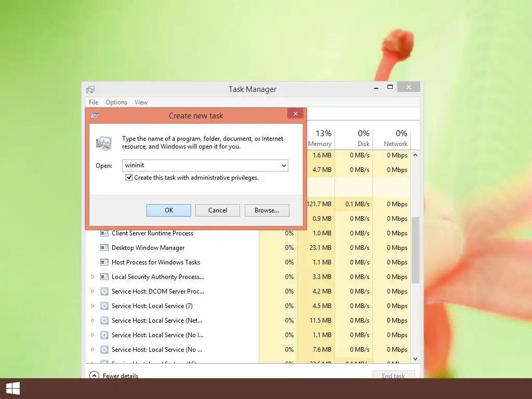The width and height of the screenshot is (532, 399).
Task: Click Cancel in Create new task dialog
Action: 218,210
